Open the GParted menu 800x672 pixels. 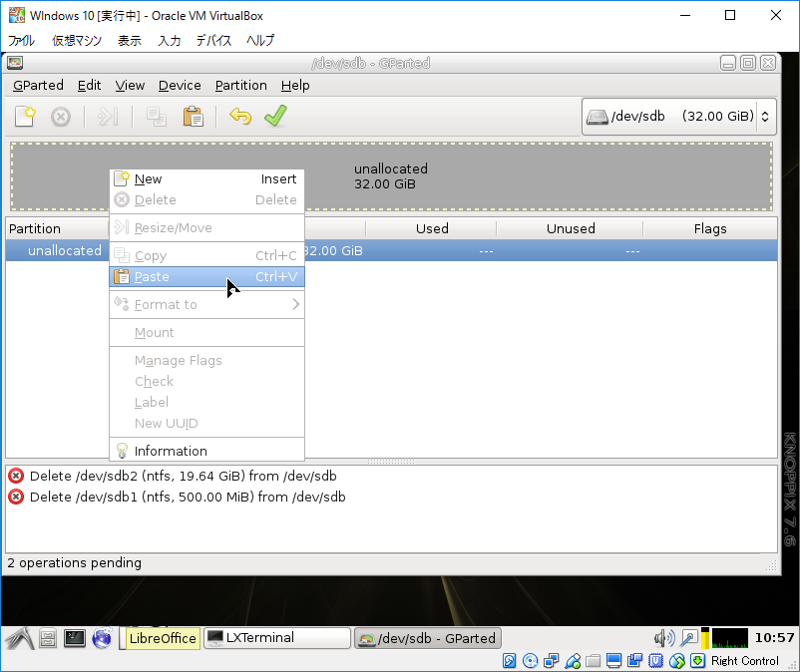pyautogui.click(x=38, y=85)
